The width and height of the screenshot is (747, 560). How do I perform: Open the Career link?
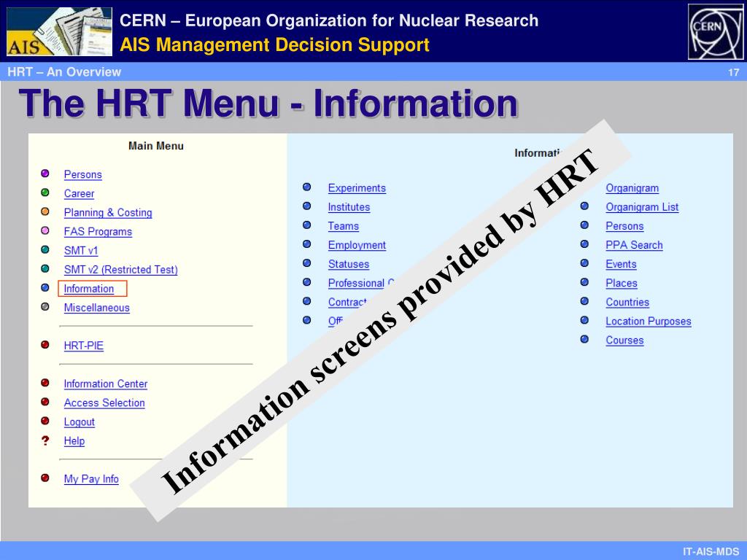(79, 194)
